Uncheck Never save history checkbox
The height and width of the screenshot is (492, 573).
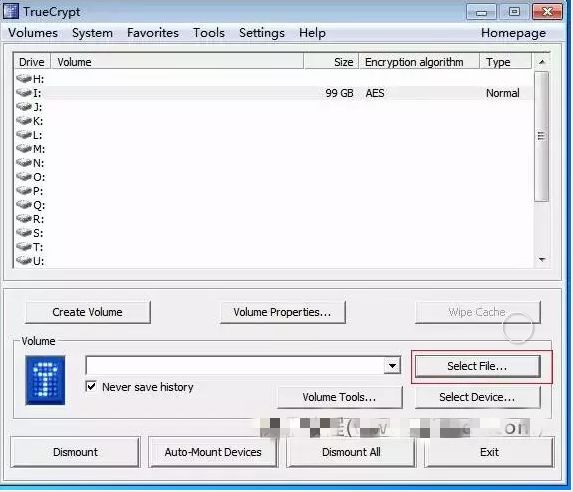(91, 386)
